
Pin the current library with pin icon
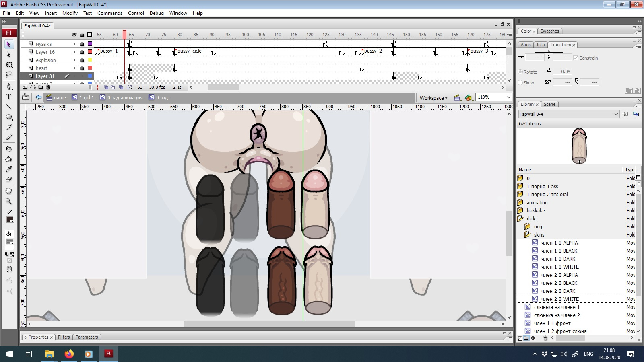(x=625, y=114)
